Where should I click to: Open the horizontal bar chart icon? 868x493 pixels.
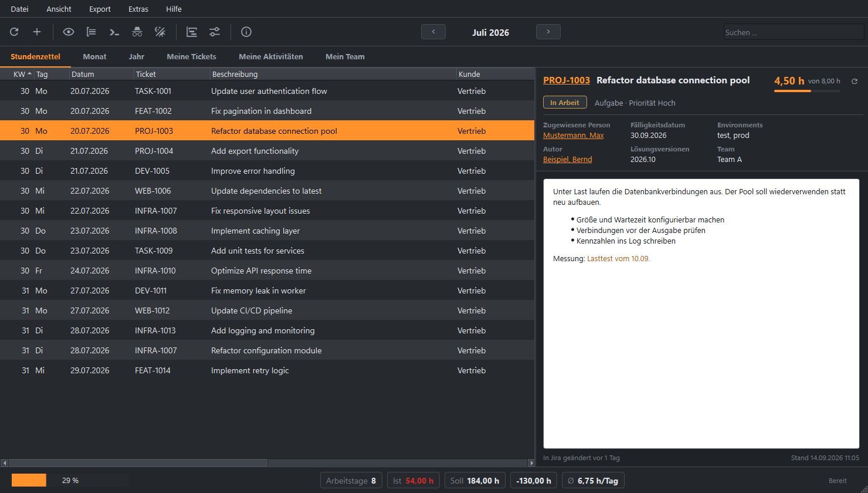click(192, 32)
